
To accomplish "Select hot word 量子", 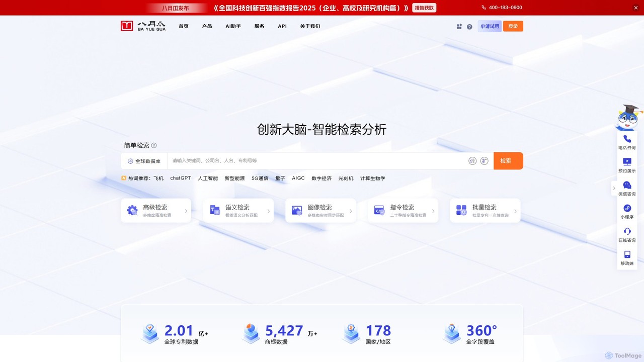I will pyautogui.click(x=280, y=178).
